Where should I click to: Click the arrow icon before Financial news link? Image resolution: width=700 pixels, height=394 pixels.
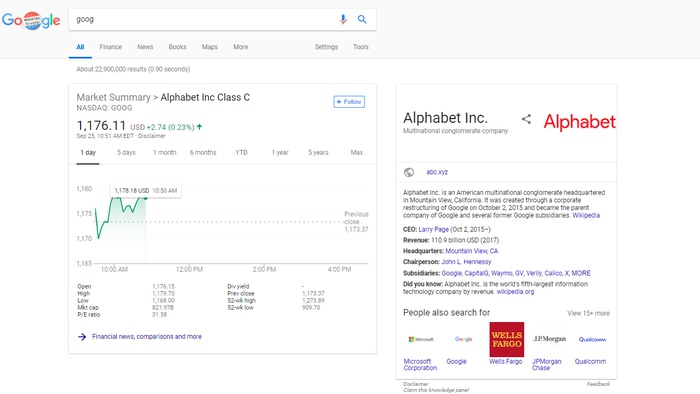tap(82, 336)
